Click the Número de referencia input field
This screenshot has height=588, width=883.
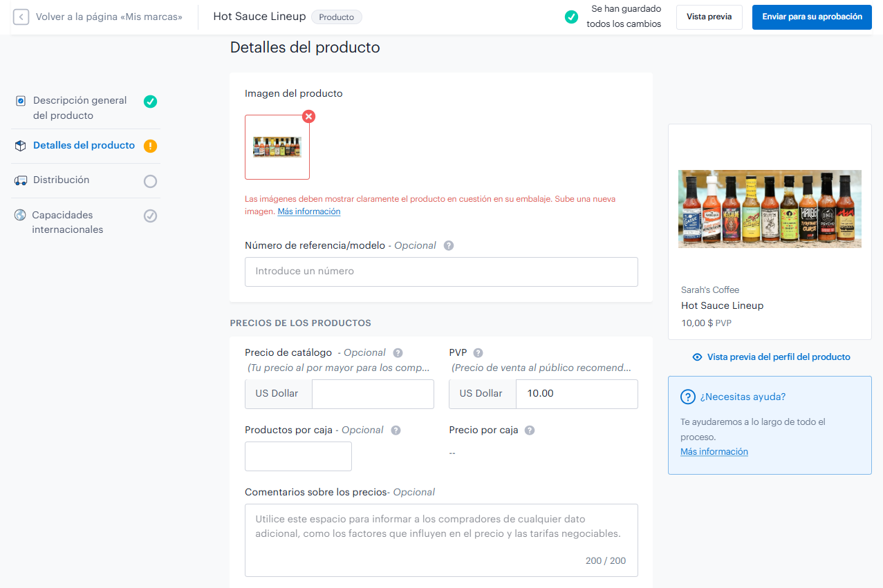tap(441, 272)
